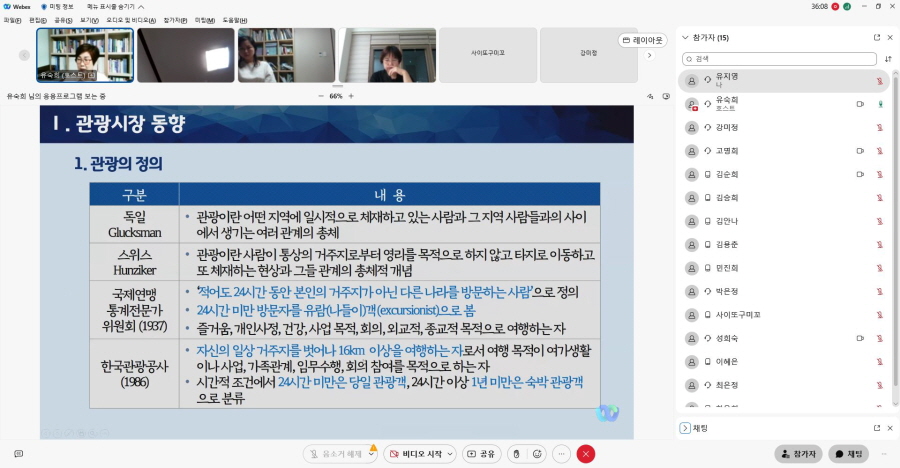Click 강미정 avatar icon
This screenshot has height=468, width=900.
[692, 127]
